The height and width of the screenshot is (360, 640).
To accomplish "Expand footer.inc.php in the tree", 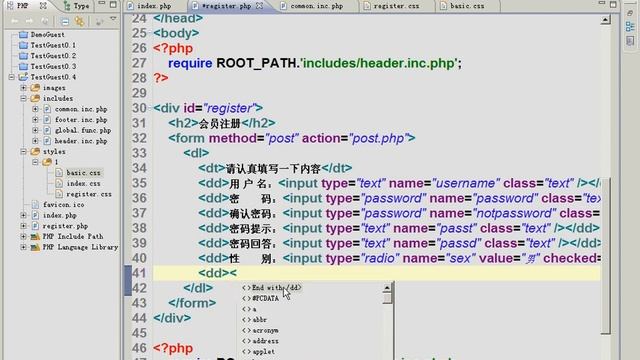I will point(35,120).
